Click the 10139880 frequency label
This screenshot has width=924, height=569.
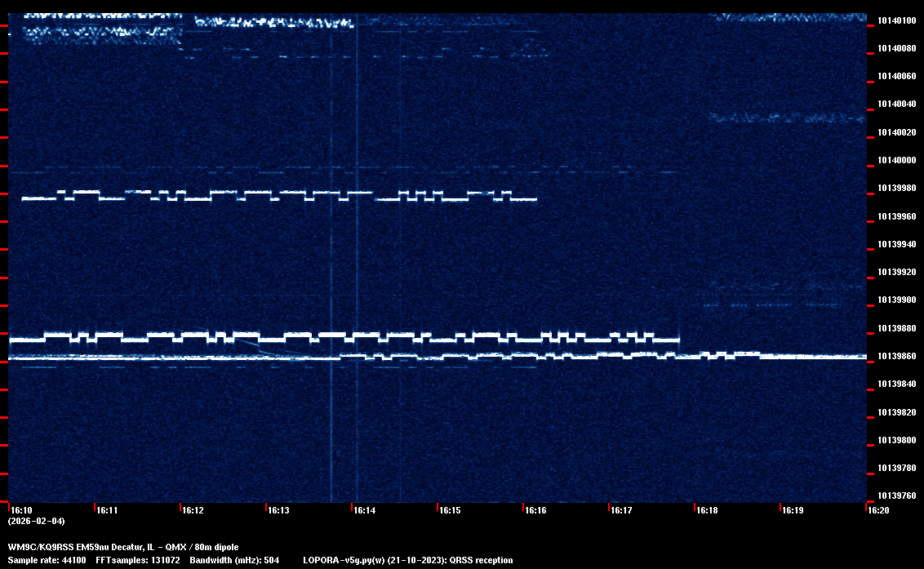896,328
